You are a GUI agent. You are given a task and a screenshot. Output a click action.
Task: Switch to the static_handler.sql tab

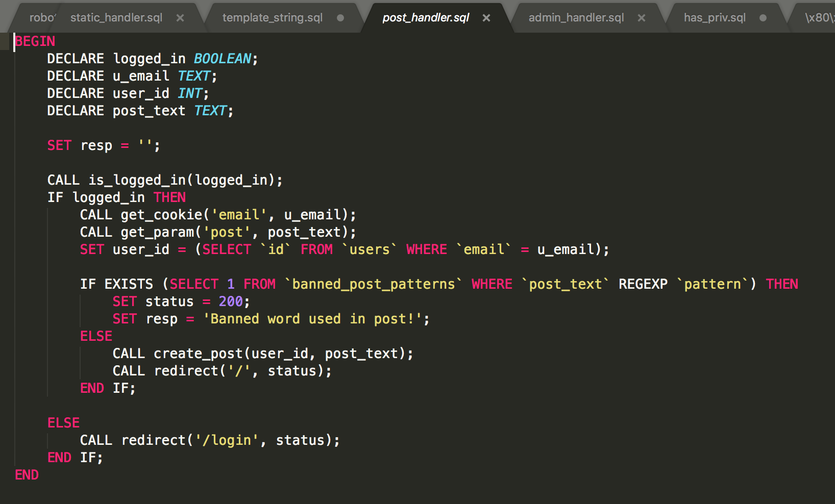click(x=116, y=18)
